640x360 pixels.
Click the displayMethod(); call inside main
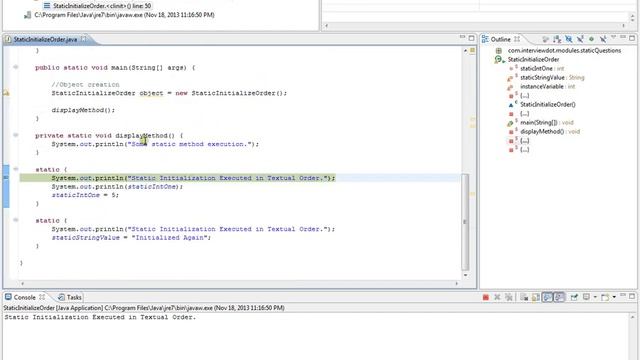click(x=83, y=110)
